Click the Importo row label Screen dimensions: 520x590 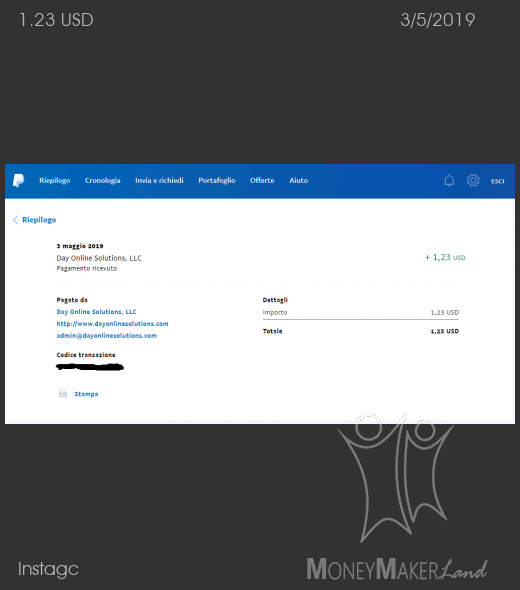[275, 313]
